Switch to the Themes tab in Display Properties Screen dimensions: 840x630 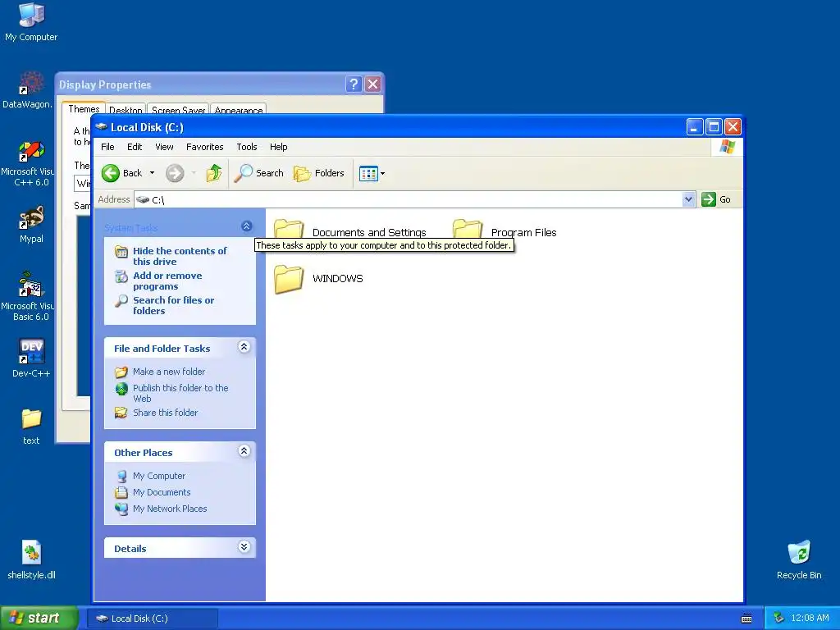tap(84, 109)
